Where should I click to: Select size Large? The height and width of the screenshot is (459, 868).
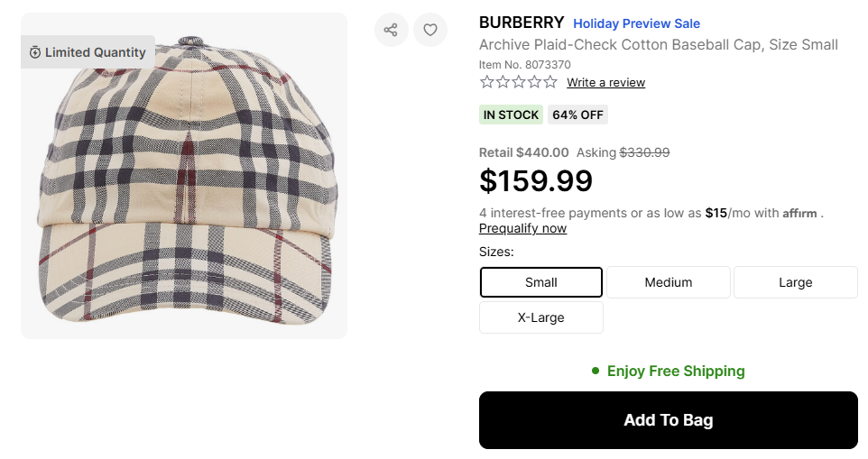[796, 282]
